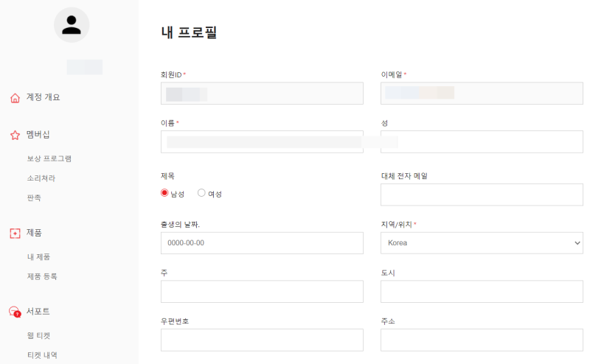Select the 남성 radio button
Viewport: 590px width, 364px height.
(x=164, y=193)
